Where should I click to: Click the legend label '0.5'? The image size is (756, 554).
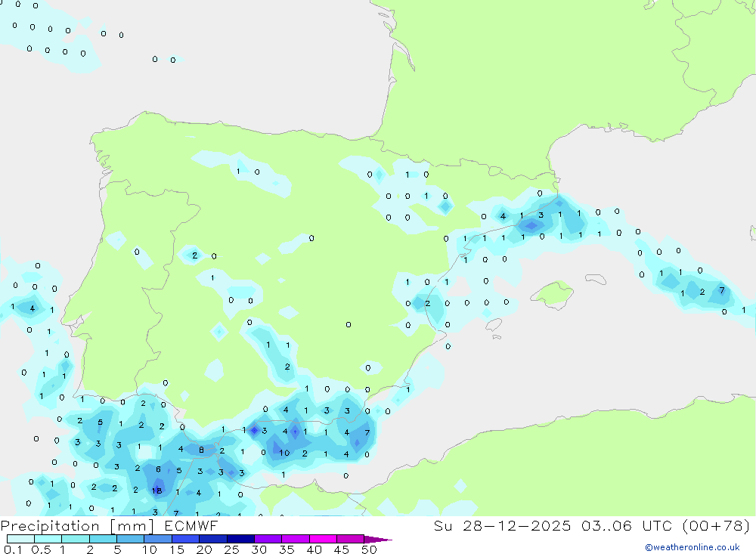[41, 549]
